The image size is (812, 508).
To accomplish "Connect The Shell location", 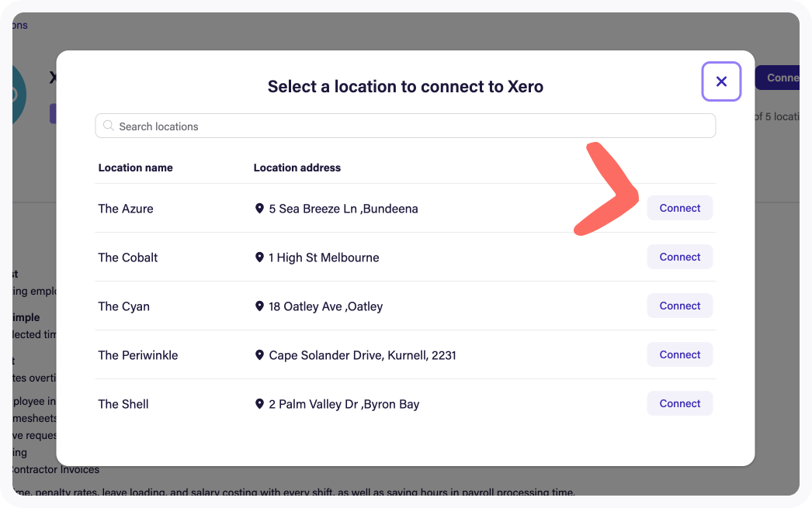I will (x=679, y=403).
